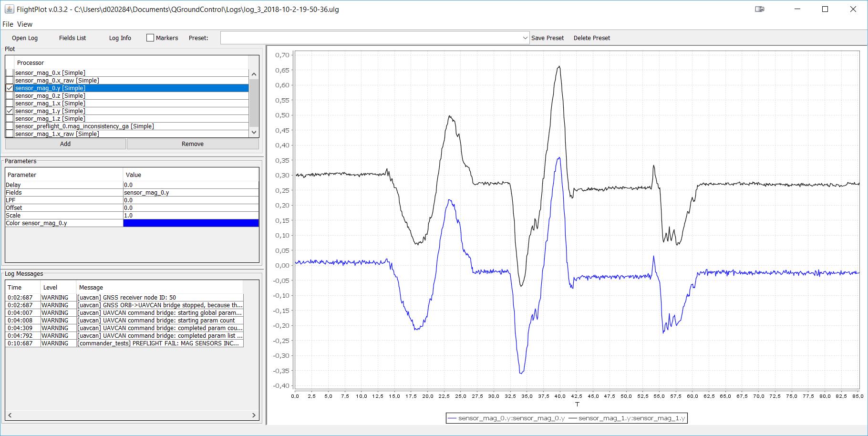Click the blue Color sensor_mag_0.y swatch
Screen dimensions: 868x436
click(190, 223)
